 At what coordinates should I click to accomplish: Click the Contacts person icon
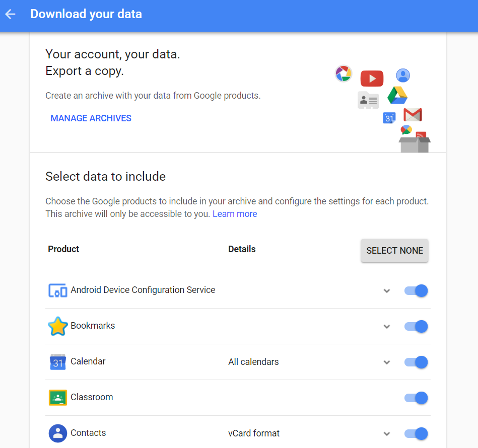tap(57, 433)
